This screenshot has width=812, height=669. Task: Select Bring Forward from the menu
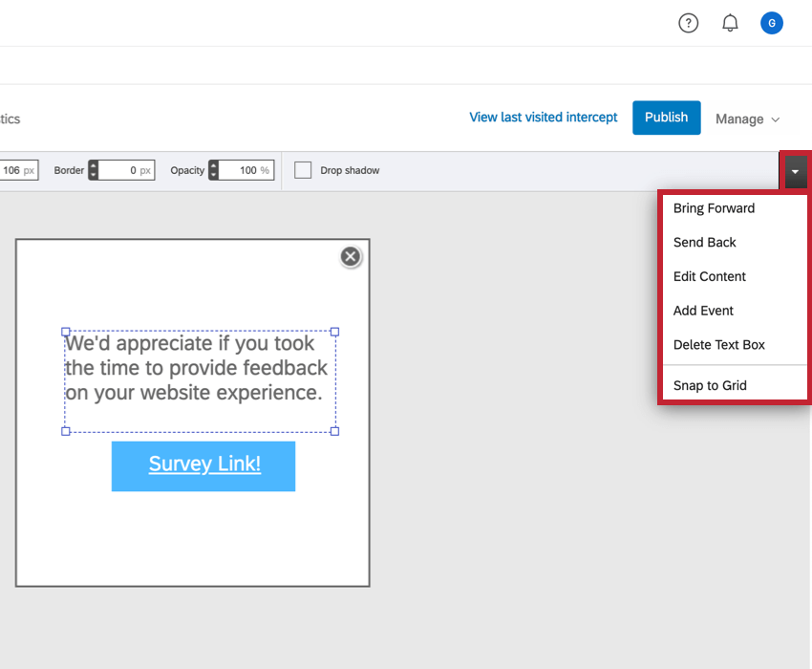(x=714, y=208)
